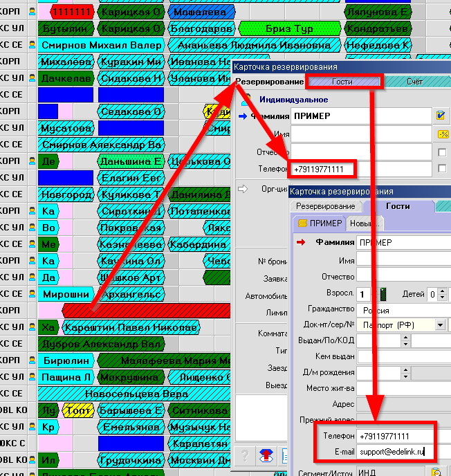Select the Новый guest sub-tab
The width and height of the screenshot is (451, 476).
click(365, 223)
